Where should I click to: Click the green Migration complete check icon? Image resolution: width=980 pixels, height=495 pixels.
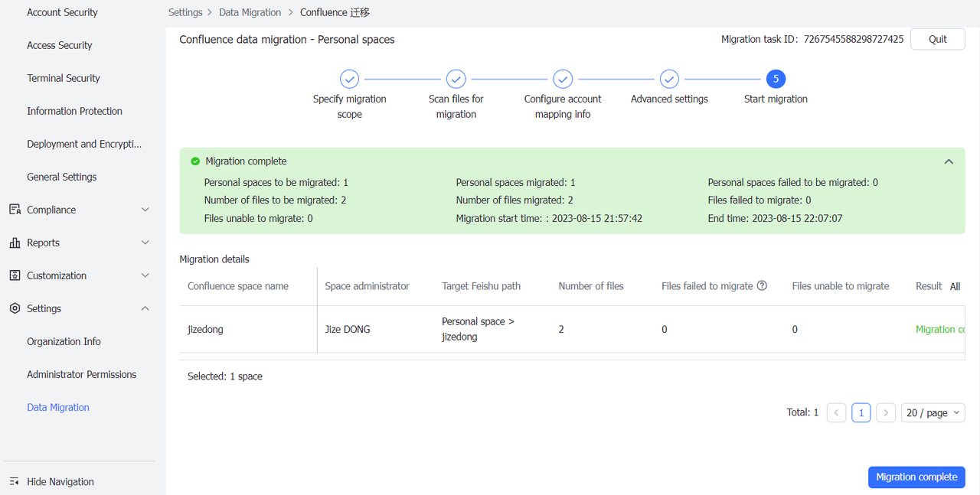tap(195, 161)
